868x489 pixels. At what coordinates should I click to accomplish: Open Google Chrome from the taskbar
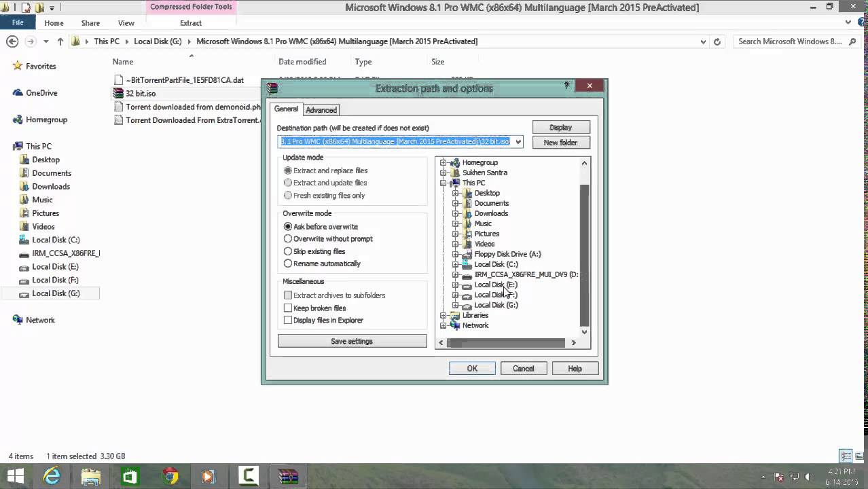click(x=170, y=476)
